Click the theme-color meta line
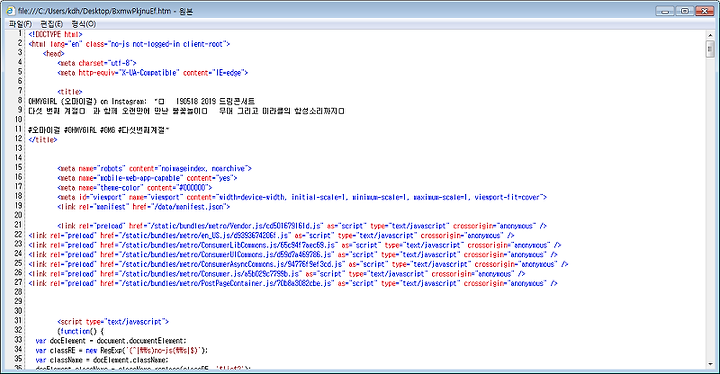 coord(135,188)
